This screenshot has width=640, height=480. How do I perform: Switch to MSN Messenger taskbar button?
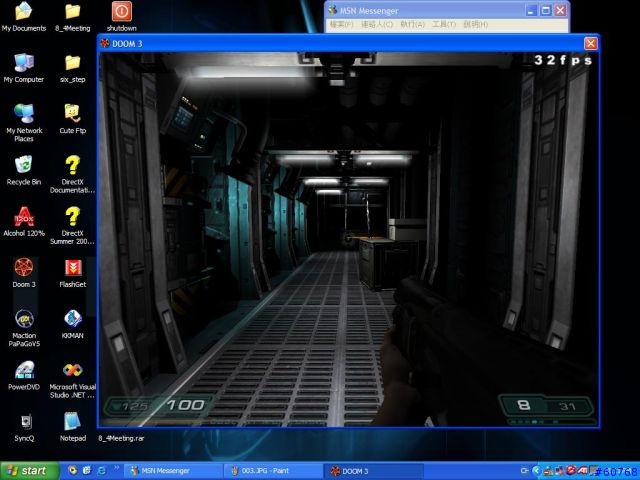pyautogui.click(x=173, y=471)
